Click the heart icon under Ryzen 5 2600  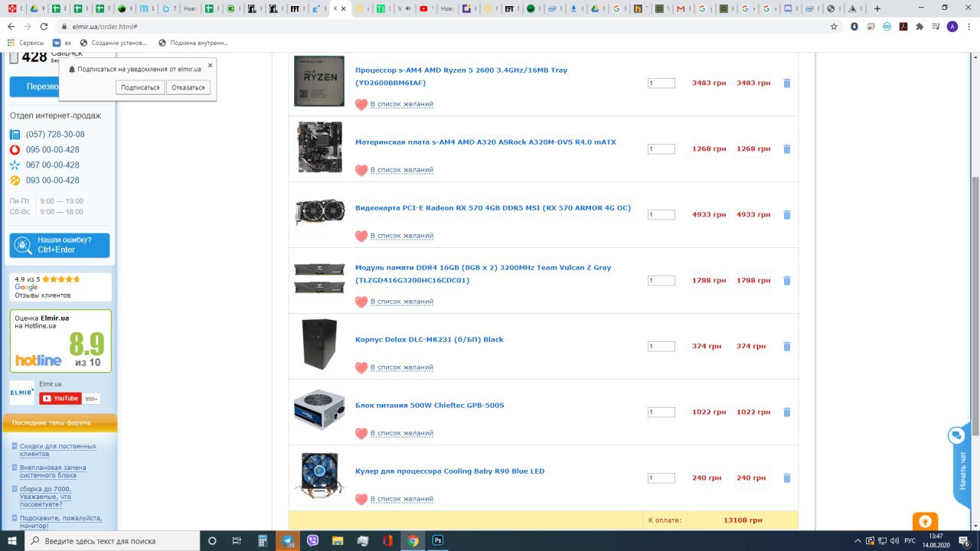click(361, 105)
